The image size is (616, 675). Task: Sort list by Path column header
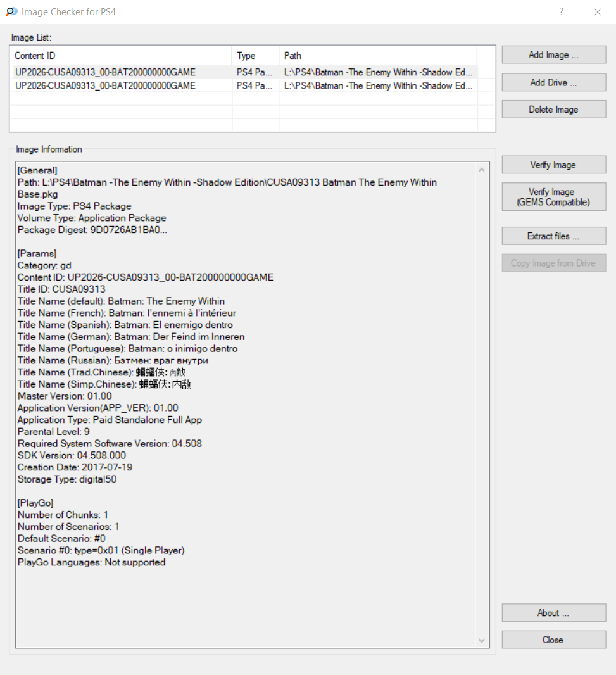378,56
